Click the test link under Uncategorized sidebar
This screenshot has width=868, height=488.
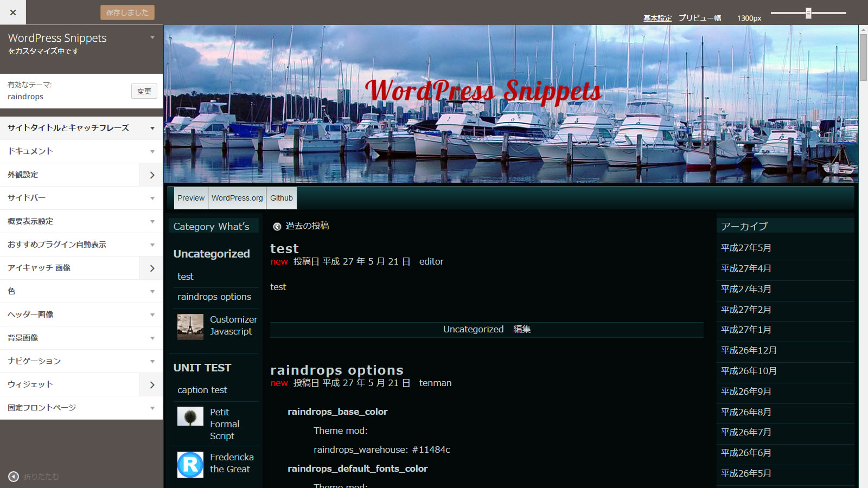[186, 277]
